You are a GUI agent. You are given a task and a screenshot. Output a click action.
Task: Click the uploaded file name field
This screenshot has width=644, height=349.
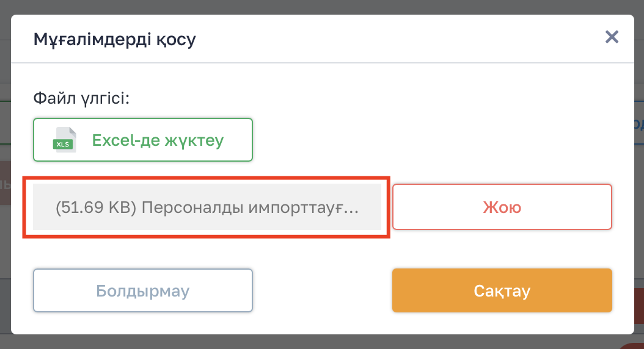[x=207, y=207]
